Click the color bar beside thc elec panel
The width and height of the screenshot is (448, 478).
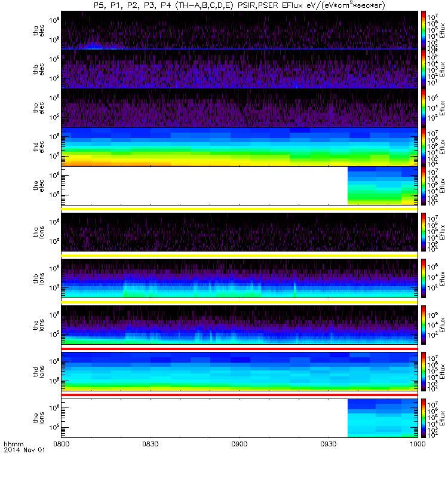click(x=424, y=108)
